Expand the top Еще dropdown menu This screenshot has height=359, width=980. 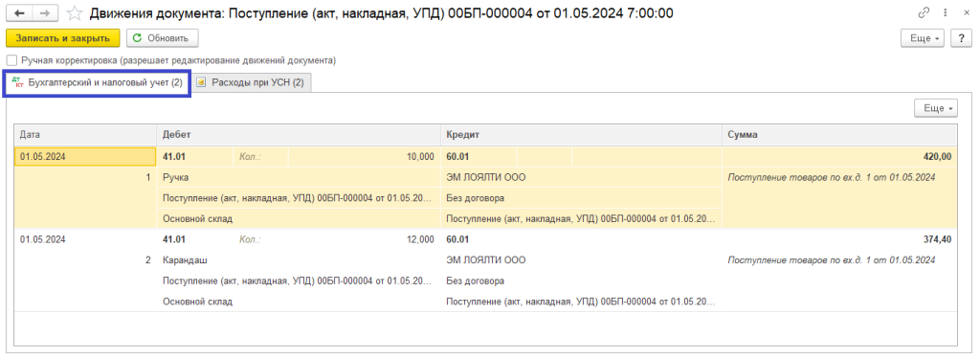924,38
